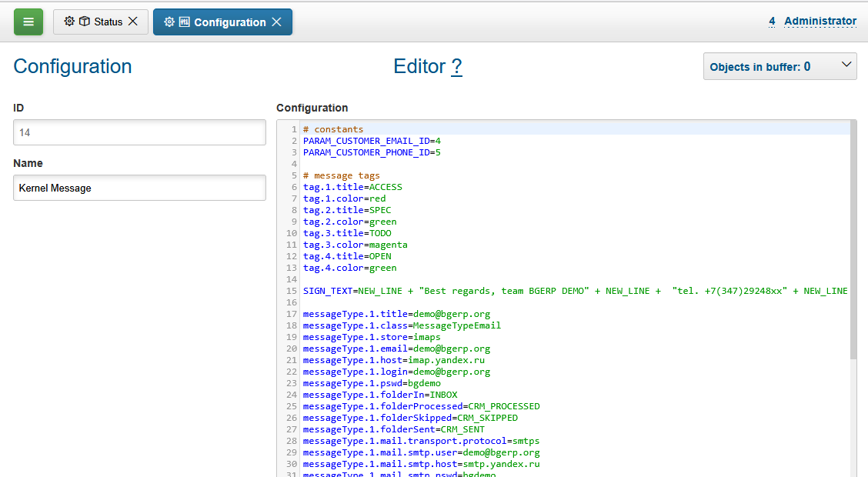
Task: Open the green hamburger navigation menu
Action: pyautogui.click(x=28, y=22)
